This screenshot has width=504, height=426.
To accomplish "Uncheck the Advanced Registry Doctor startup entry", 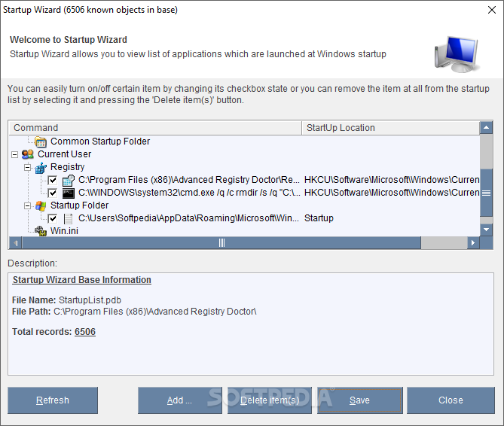I will tap(53, 180).
